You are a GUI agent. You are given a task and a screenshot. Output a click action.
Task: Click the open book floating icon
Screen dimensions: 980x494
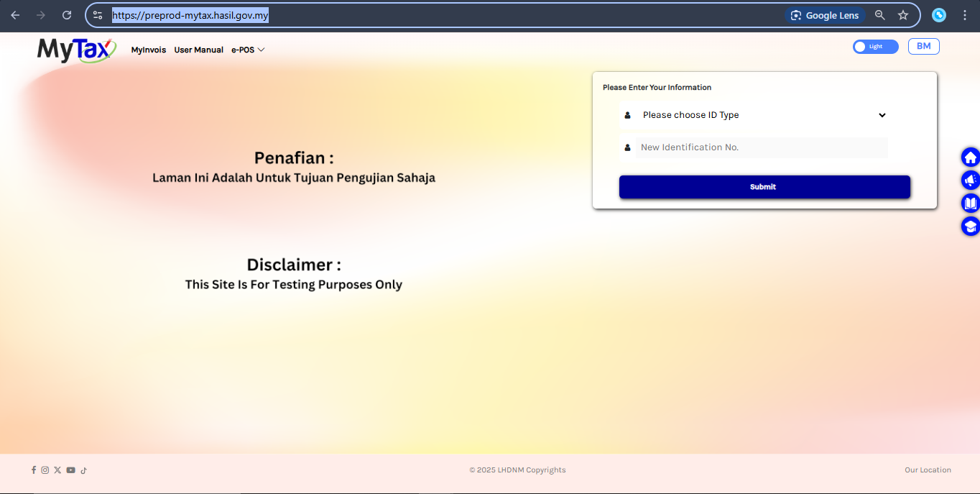970,203
